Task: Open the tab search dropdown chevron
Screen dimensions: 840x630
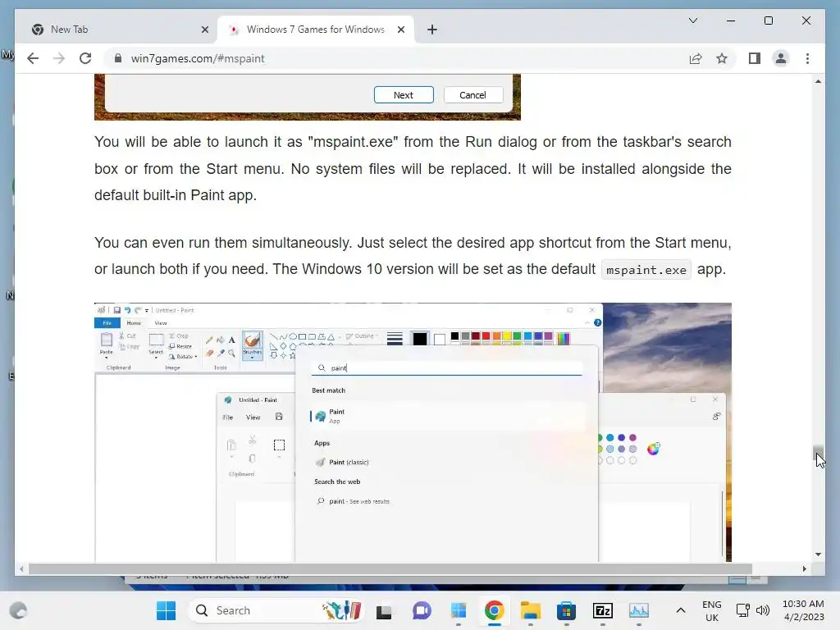Action: pyautogui.click(x=692, y=21)
